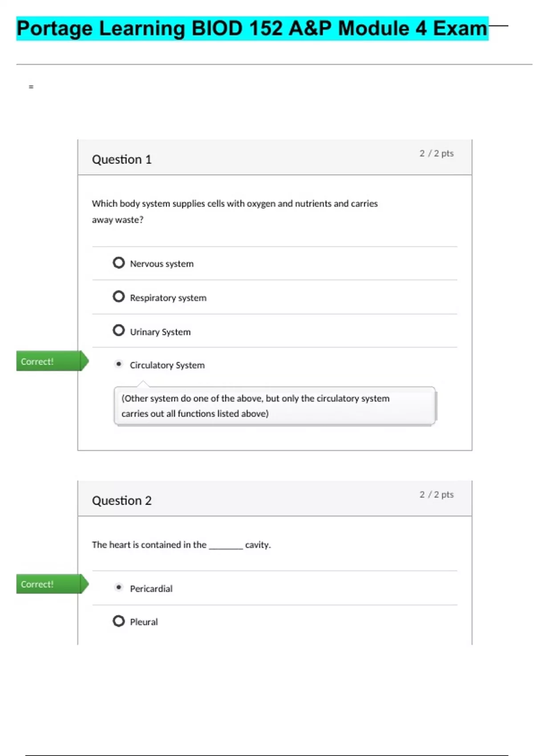534x756 pixels.
Task: Click the oxygen and nutrients question text
Action: click(235, 211)
